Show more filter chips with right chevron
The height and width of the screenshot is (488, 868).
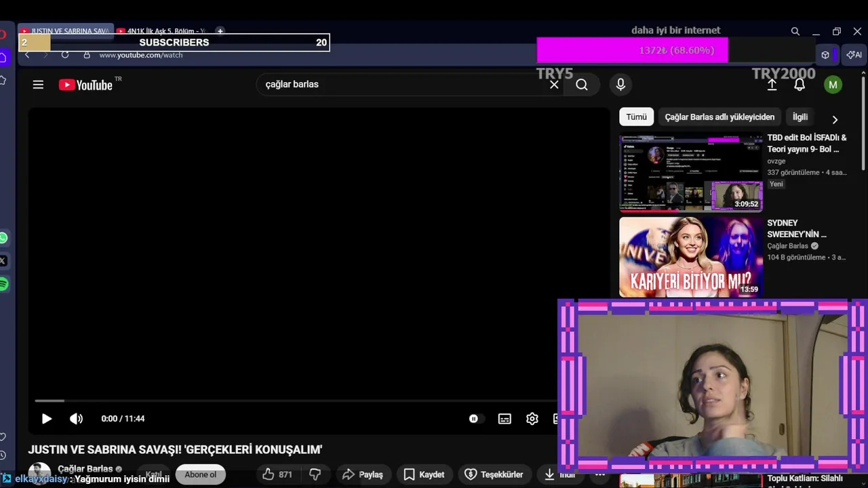(835, 119)
